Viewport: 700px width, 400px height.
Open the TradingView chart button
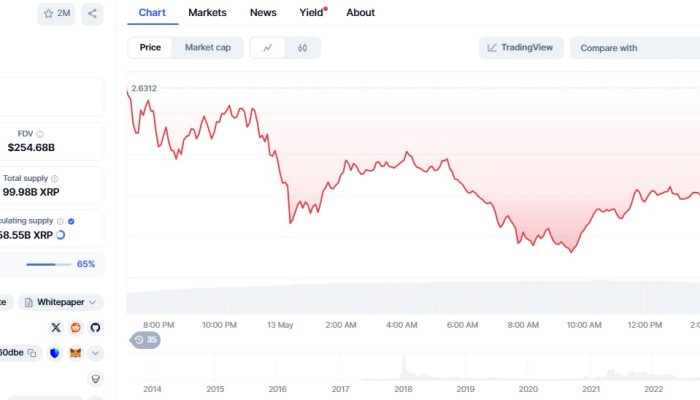[521, 47]
